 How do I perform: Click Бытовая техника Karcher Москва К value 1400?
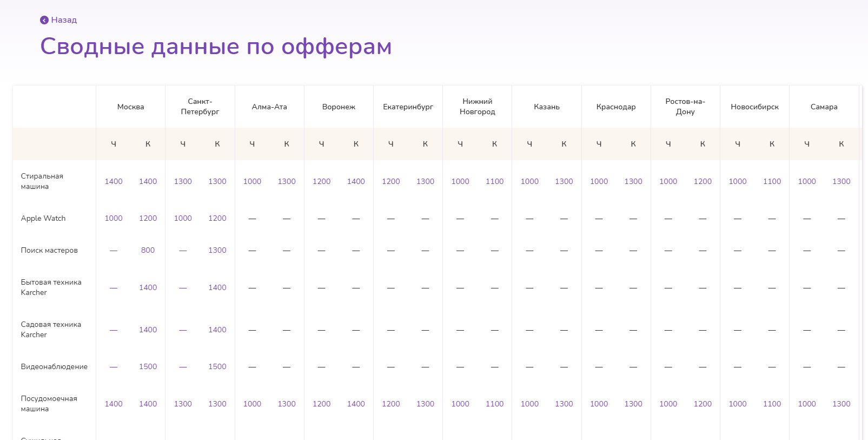coord(148,287)
